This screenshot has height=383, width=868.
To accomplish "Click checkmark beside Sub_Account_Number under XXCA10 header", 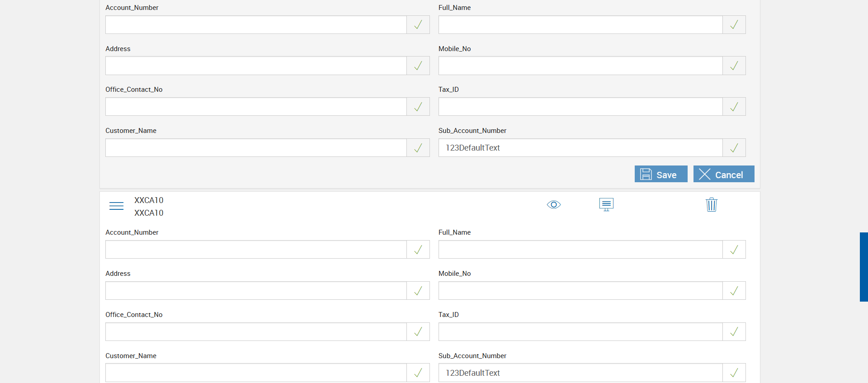I will (734, 373).
